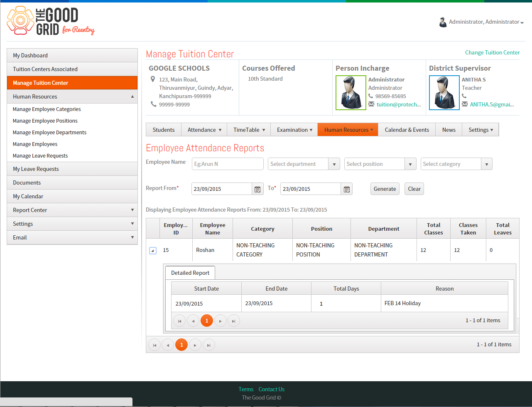The width and height of the screenshot is (532, 407).
Task: Click the Generate button
Action: point(385,189)
